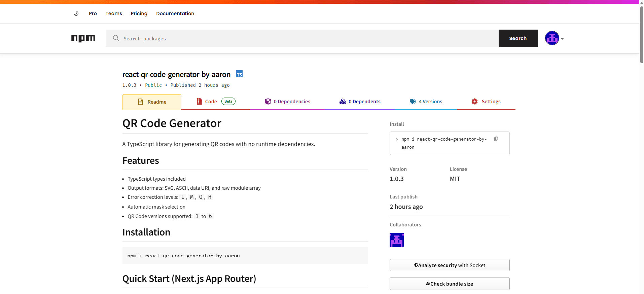The image size is (644, 294).
Task: Click the npm i code block in the Readme
Action: point(245,256)
